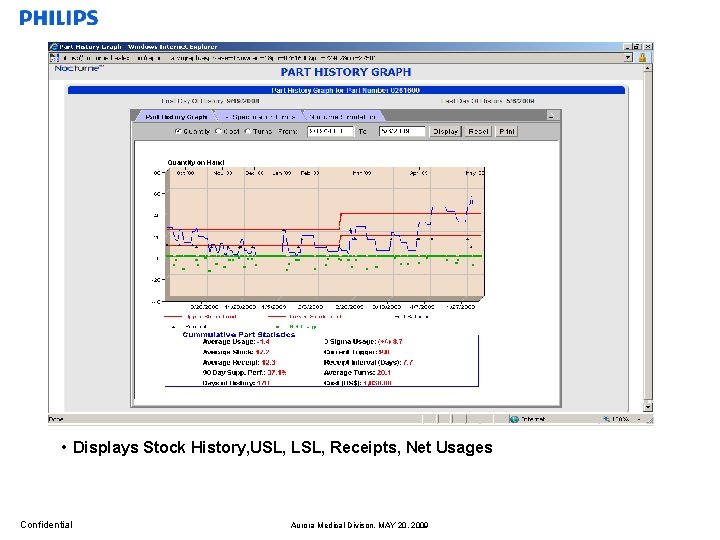
Task: Open the second tab next to Part History Graph
Action: [x=260, y=117]
